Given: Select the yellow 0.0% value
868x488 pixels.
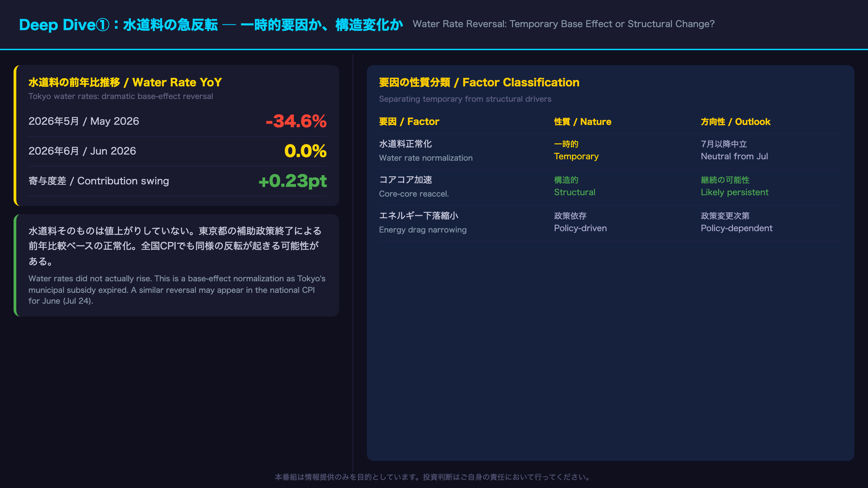Looking at the screenshot, I should pos(305,151).
